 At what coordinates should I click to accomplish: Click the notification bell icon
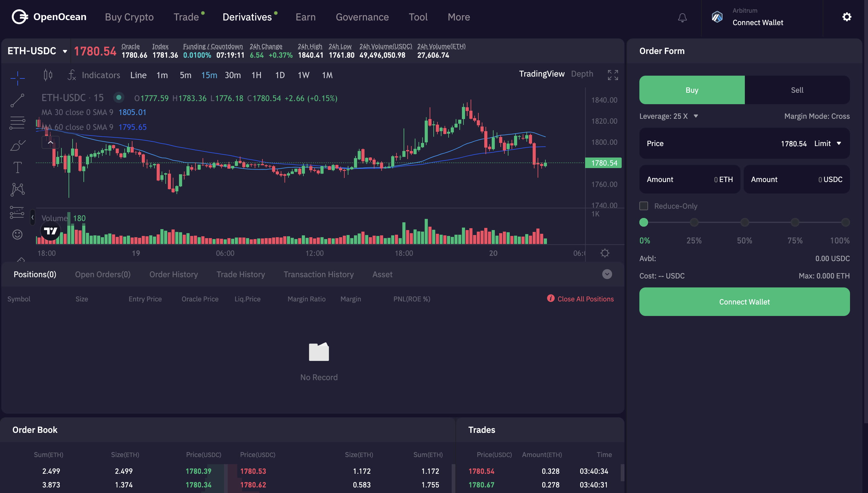(x=682, y=18)
